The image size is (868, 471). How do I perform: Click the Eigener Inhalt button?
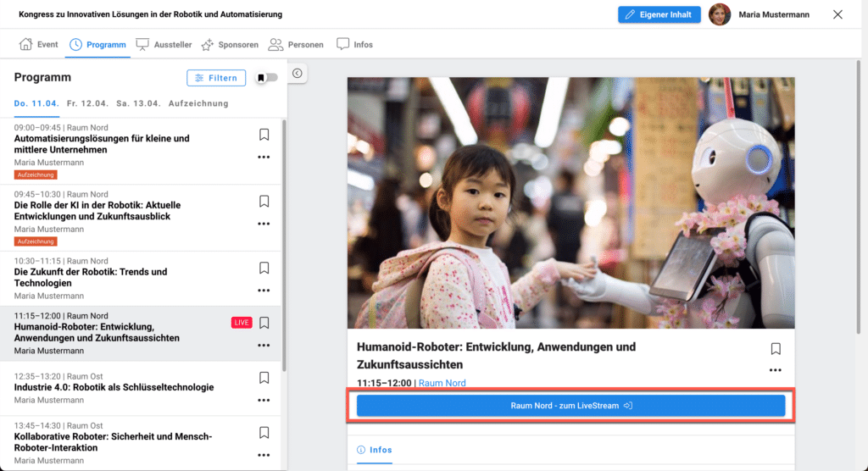click(x=659, y=14)
